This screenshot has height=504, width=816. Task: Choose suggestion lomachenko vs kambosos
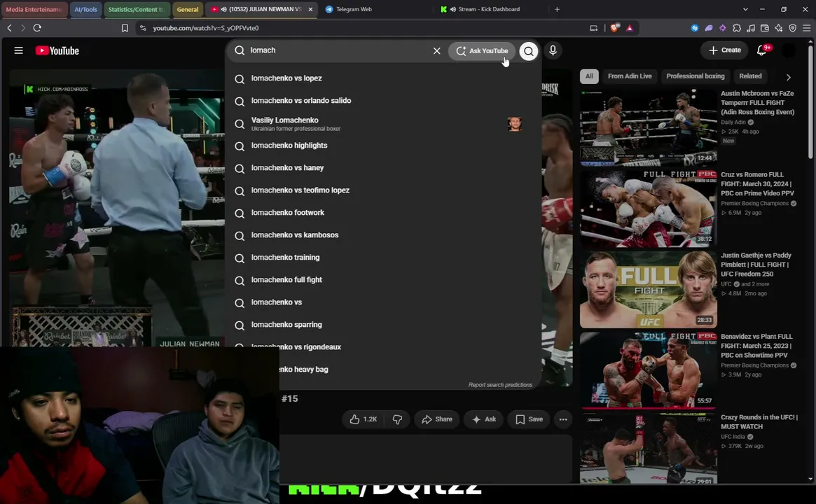[384, 235]
